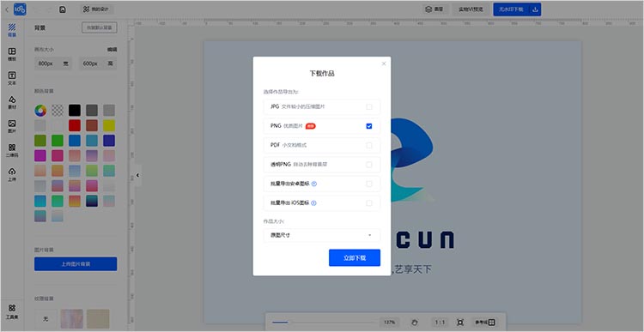Open the 原图尺寸 size dropdown
The width and height of the screenshot is (644, 332).
322,236
